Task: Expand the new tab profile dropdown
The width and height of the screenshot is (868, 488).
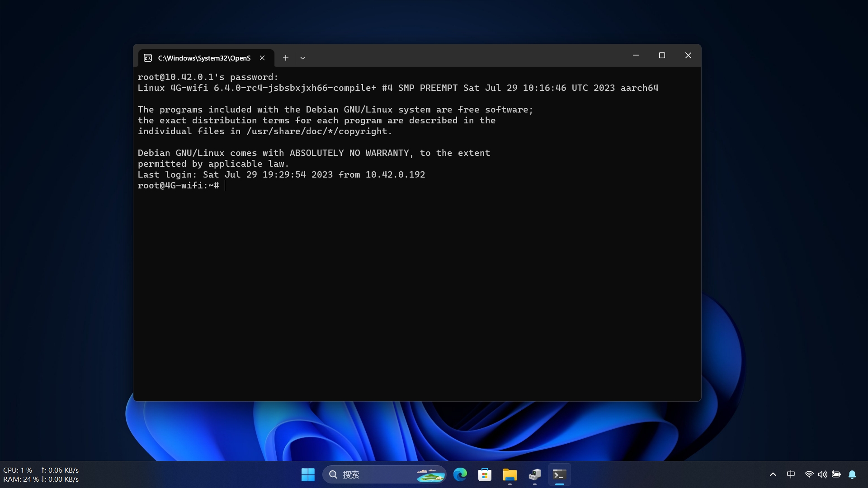Action: point(302,58)
